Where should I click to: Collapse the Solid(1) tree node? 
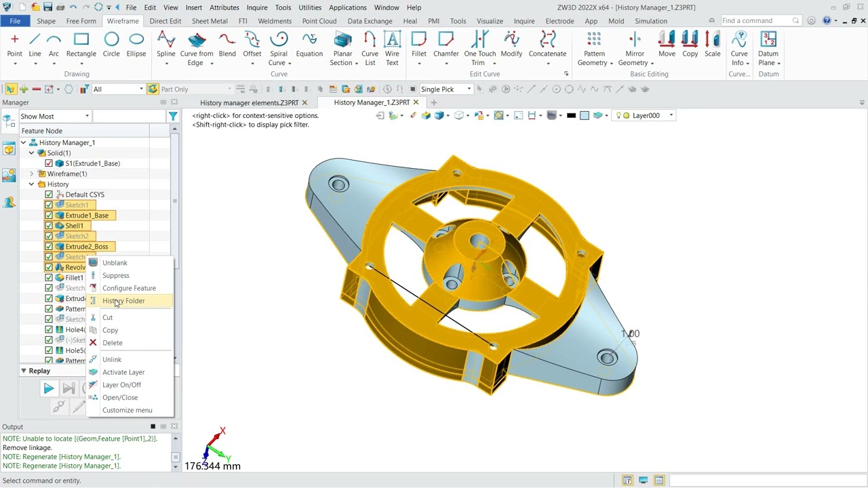(32, 153)
